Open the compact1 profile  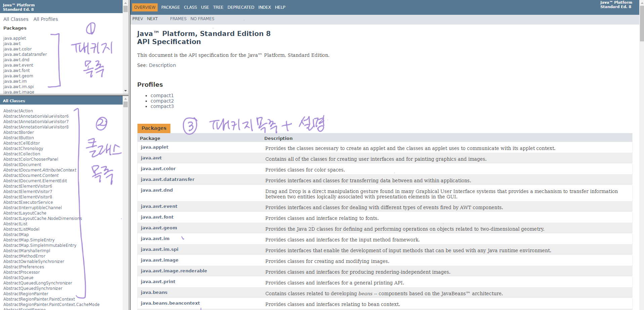pyautogui.click(x=162, y=95)
